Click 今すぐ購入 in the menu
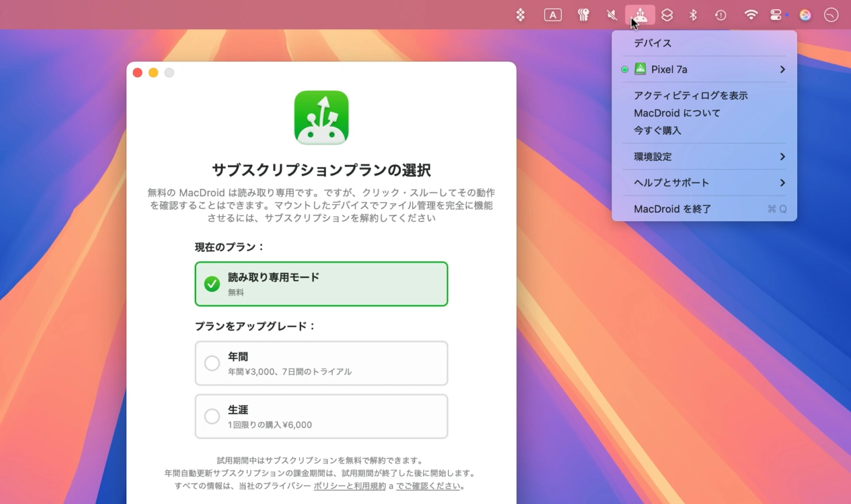851x504 pixels. (x=658, y=130)
